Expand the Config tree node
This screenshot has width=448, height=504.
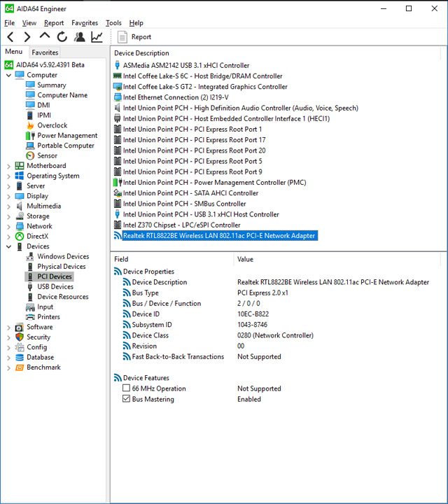pos(8,348)
